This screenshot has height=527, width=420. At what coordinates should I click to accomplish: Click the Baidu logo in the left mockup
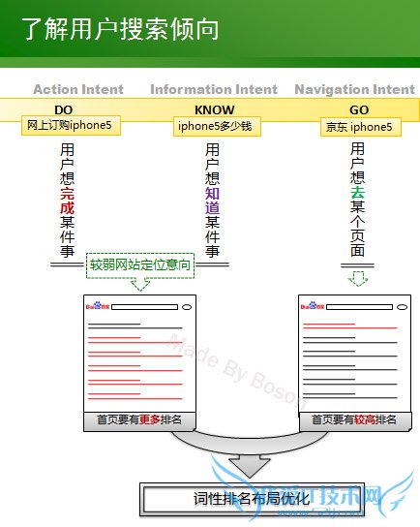(x=98, y=306)
